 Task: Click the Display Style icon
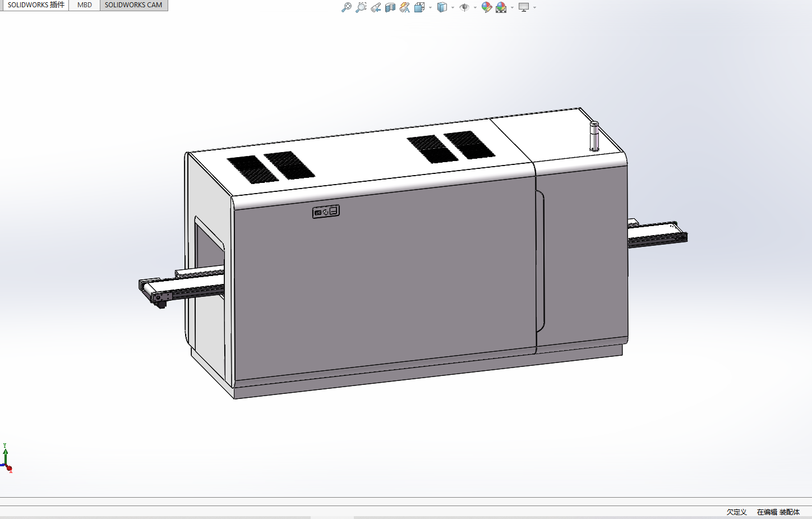(442, 7)
